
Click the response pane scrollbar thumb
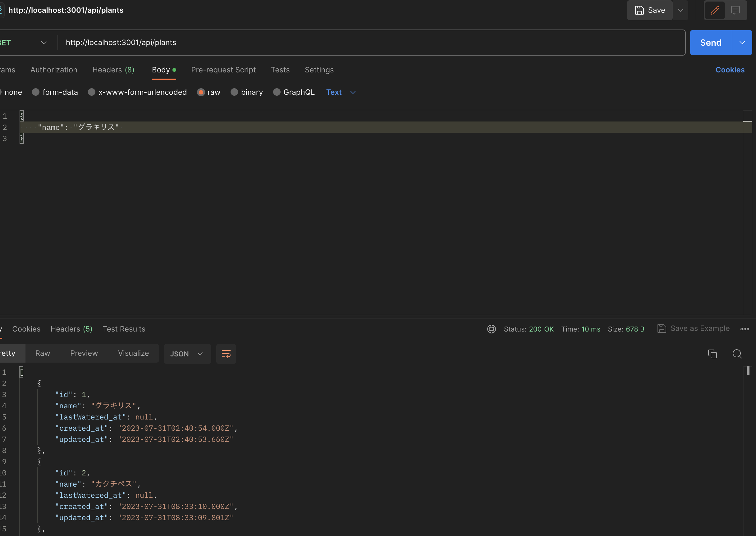click(748, 371)
